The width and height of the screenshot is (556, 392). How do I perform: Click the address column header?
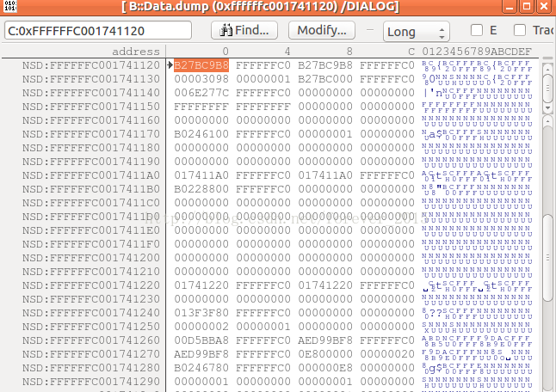pos(136,52)
